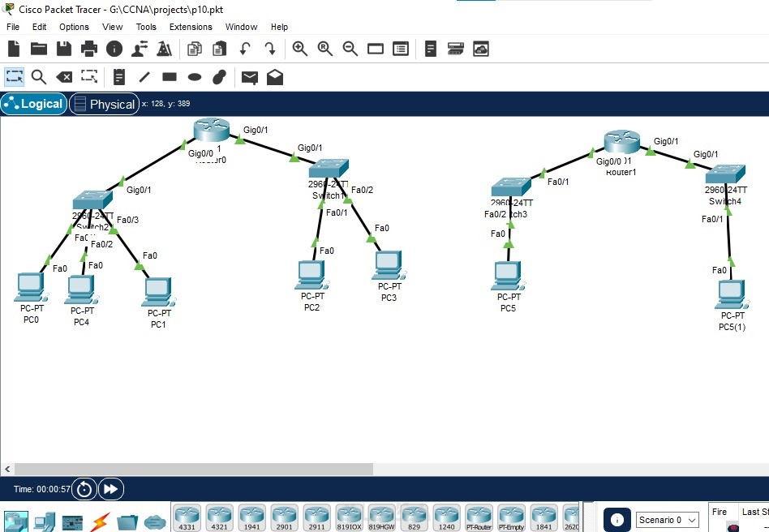Click the Zoom Reset magnifier
The image size is (769, 532).
[x=324, y=49]
